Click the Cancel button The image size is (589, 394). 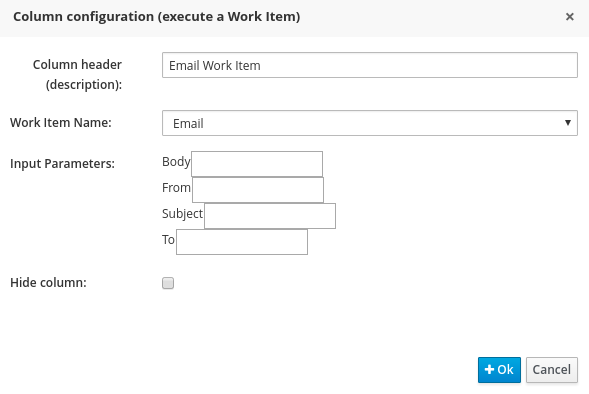tap(551, 370)
